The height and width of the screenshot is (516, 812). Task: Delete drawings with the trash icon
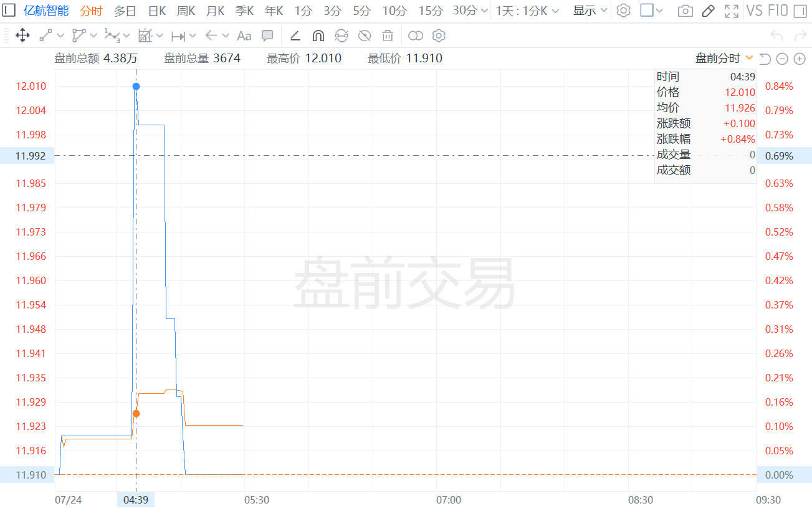(388, 36)
